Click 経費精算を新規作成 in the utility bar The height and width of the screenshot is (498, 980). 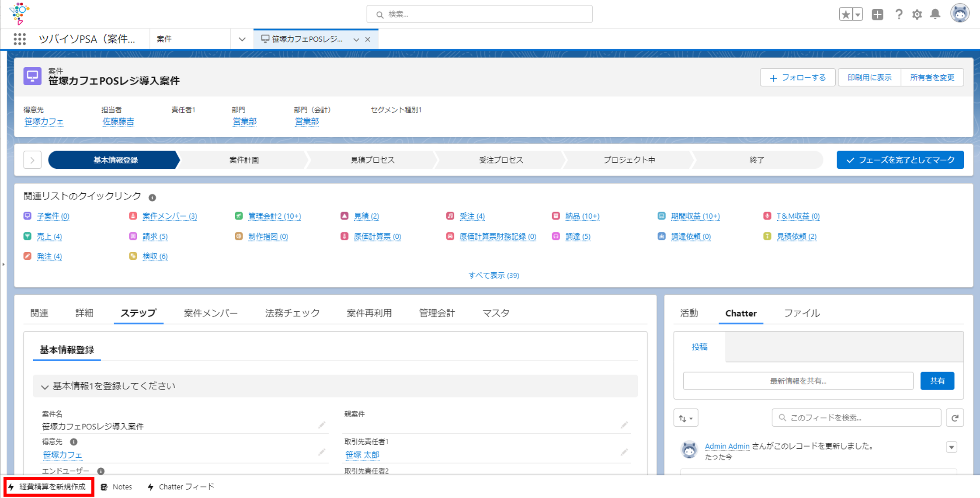coord(48,487)
